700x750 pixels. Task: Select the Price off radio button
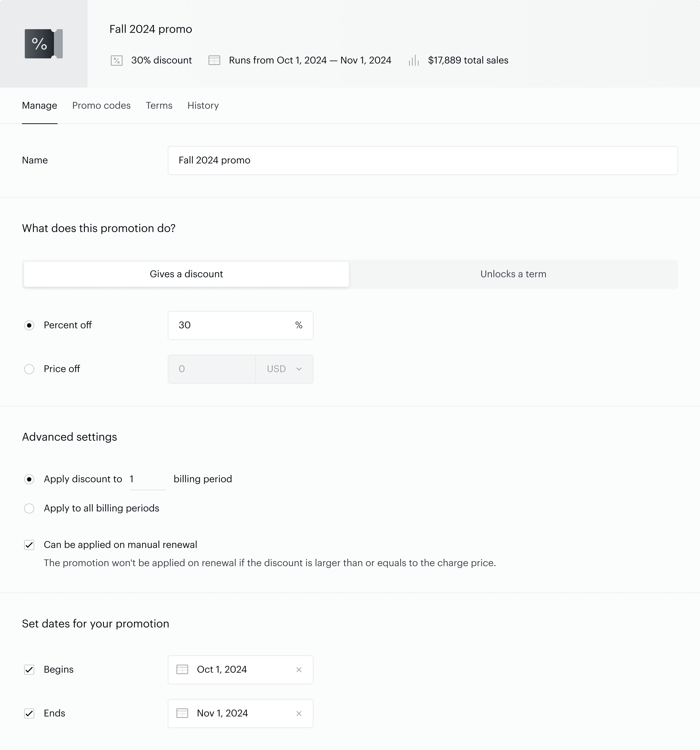click(29, 369)
